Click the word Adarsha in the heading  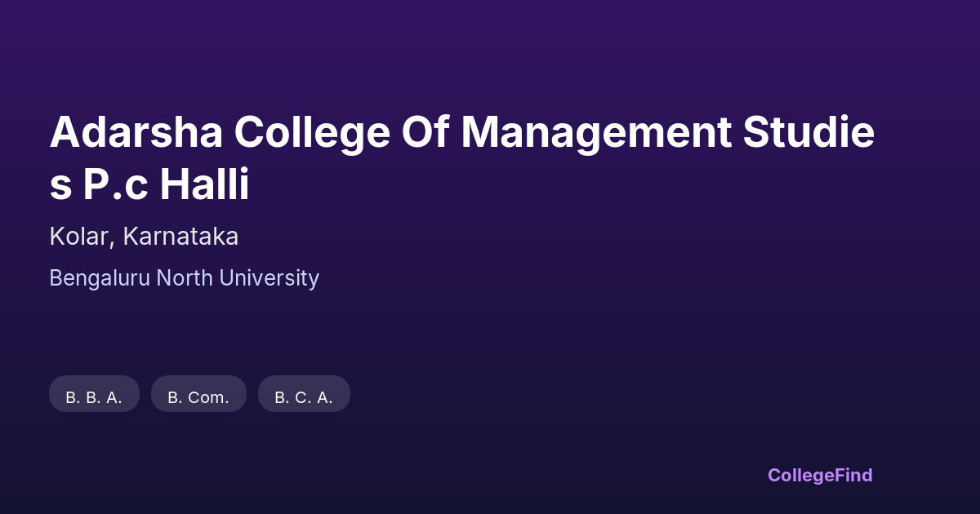(x=136, y=133)
